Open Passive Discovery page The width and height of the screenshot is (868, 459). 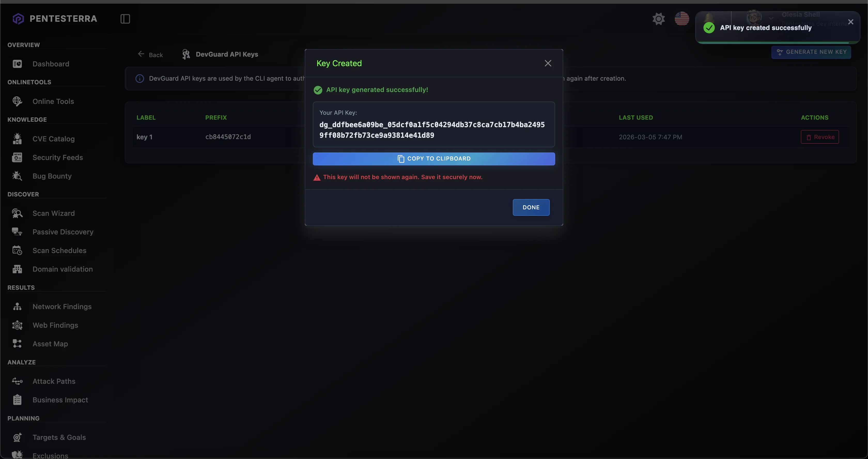tap(63, 232)
